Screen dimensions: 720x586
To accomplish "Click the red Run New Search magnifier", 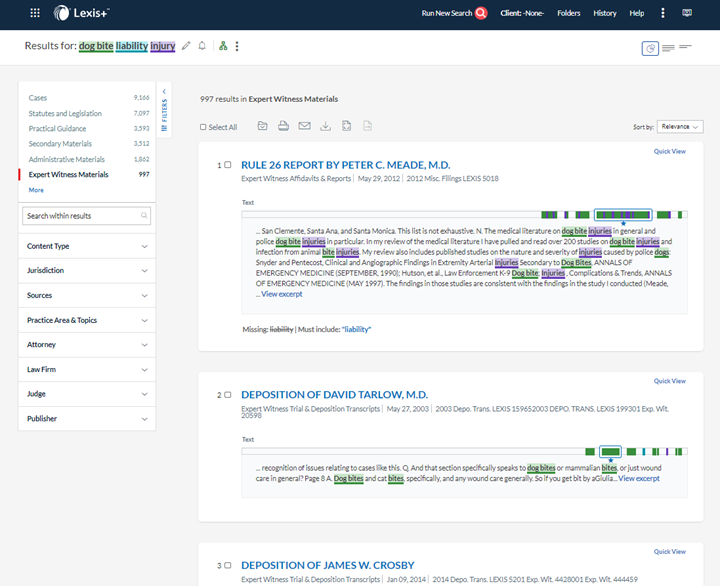I will (481, 13).
